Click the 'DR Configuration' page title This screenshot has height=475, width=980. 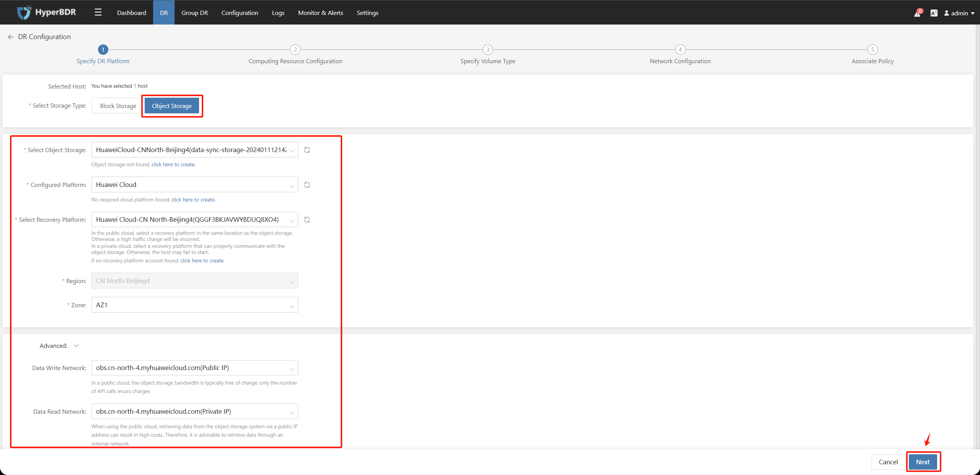pos(44,37)
